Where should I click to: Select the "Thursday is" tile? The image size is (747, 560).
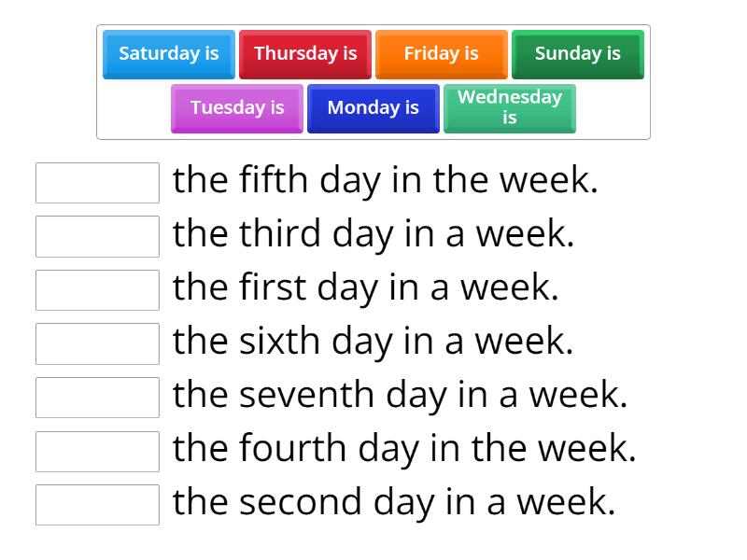(305, 54)
